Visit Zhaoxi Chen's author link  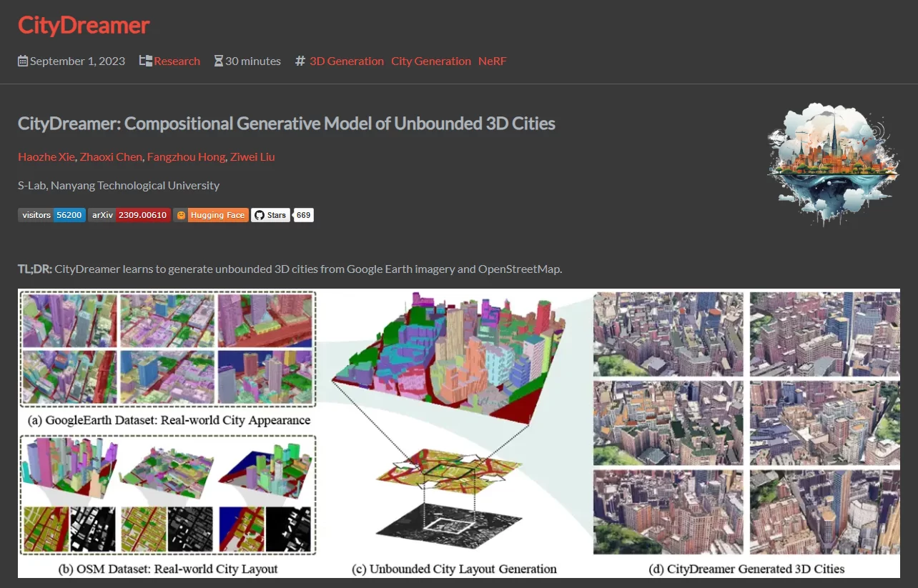(x=111, y=156)
